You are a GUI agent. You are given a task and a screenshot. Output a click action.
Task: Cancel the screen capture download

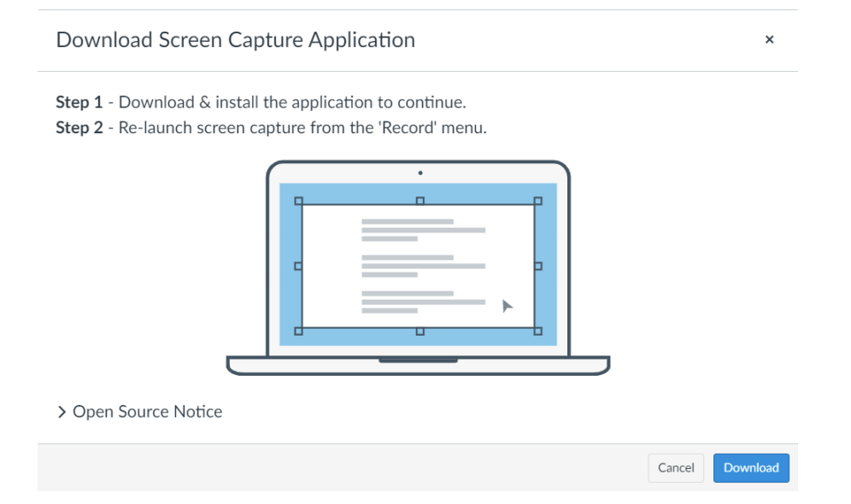coord(676,468)
